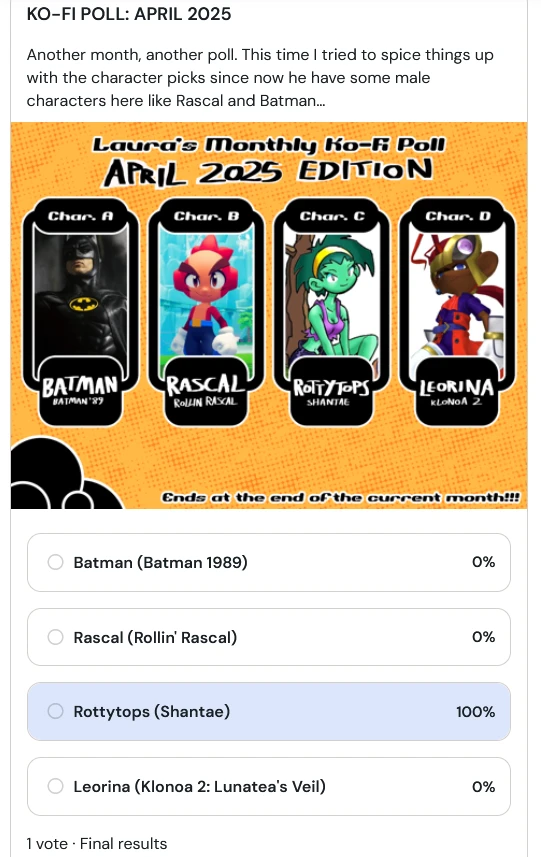Select the Rottytops (Shantae) radio button
Image resolution: width=541 pixels, height=857 pixels.
pos(55,711)
